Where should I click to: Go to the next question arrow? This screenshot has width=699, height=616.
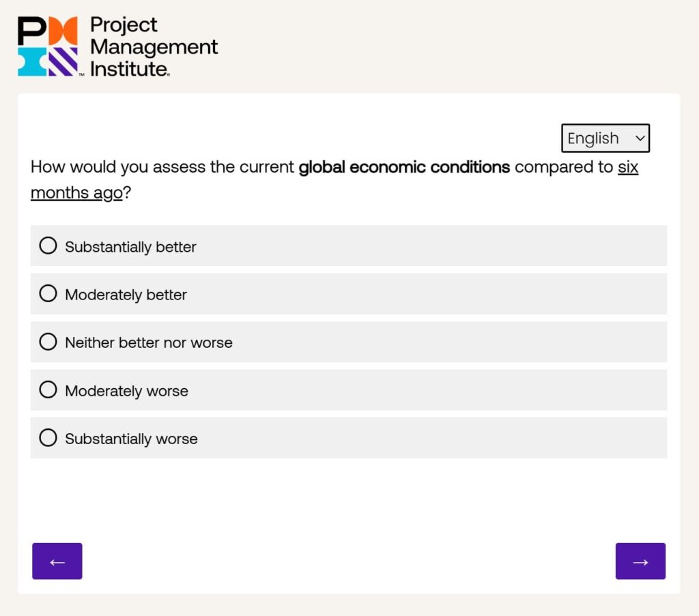click(640, 561)
